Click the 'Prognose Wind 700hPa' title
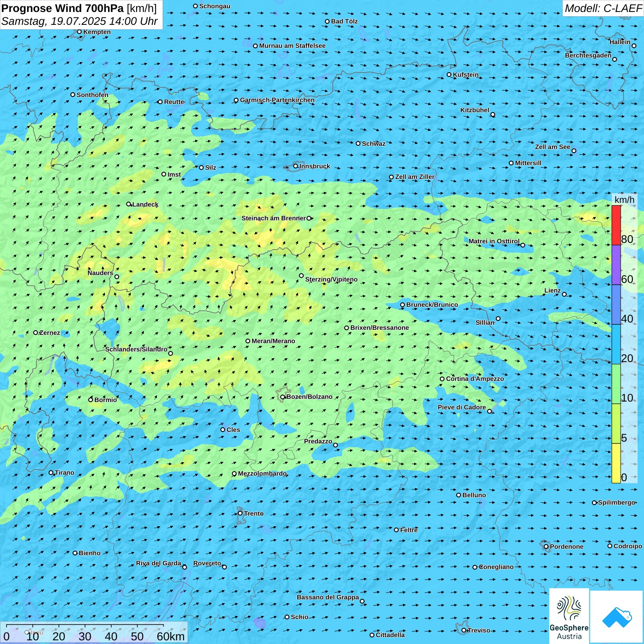 tap(63, 8)
